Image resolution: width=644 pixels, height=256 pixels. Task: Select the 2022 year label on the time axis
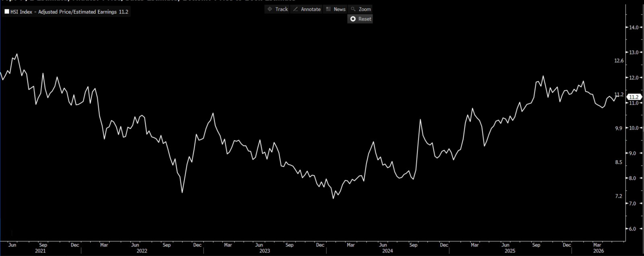click(142, 251)
